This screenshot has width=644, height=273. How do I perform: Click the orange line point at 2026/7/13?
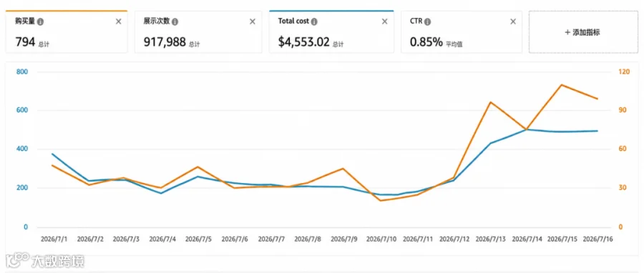click(x=489, y=102)
